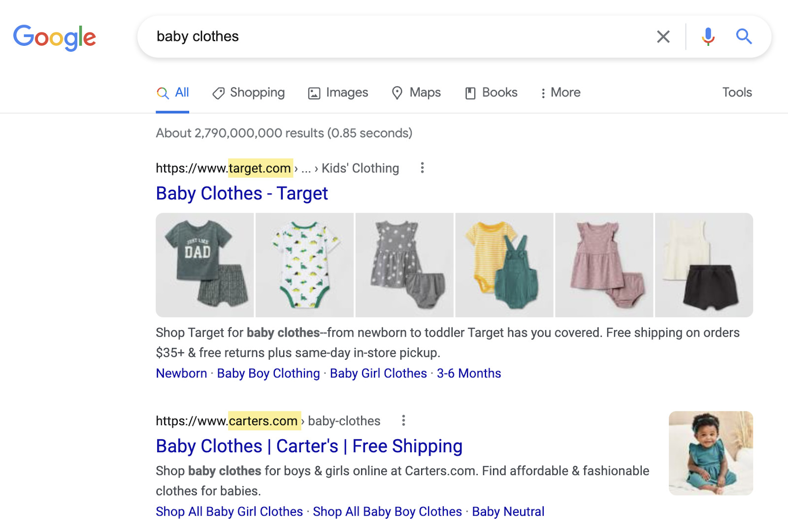Screen dimensions: 788x532
Task: Open the Tools search filter options
Action: (737, 93)
